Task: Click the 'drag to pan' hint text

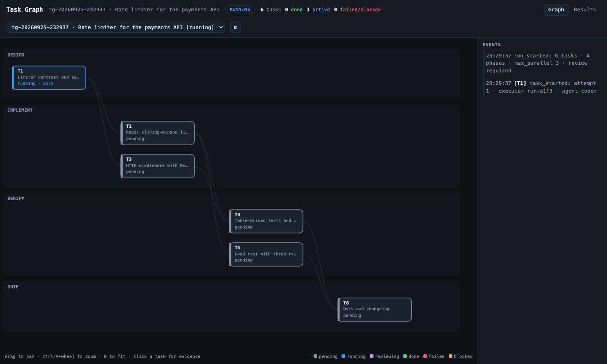Action: click(x=19, y=356)
